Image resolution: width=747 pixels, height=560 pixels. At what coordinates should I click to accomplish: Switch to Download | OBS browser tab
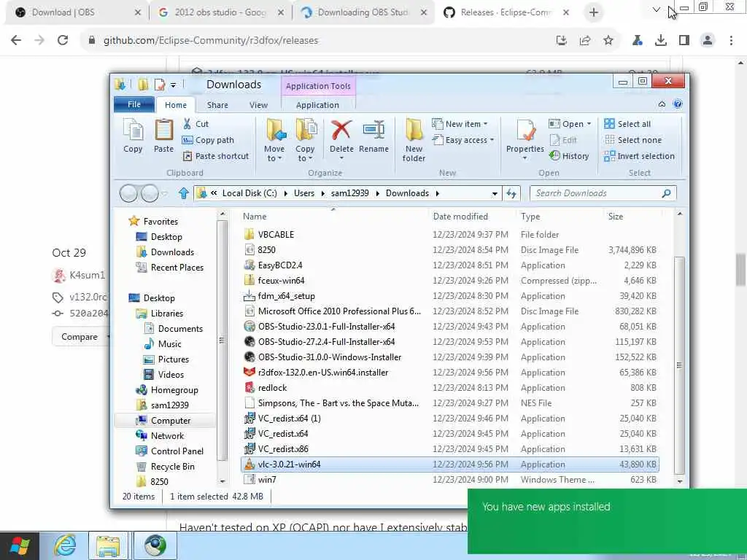[76, 12]
